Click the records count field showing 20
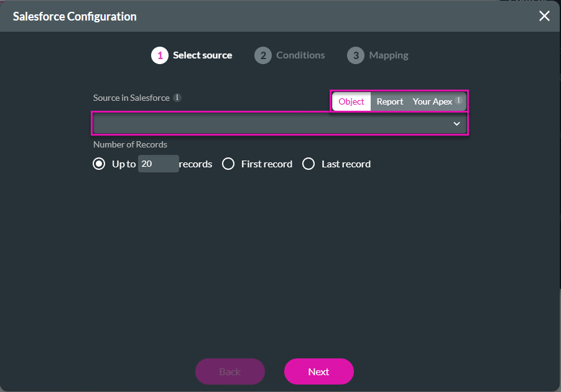The image size is (561, 392). click(x=158, y=163)
